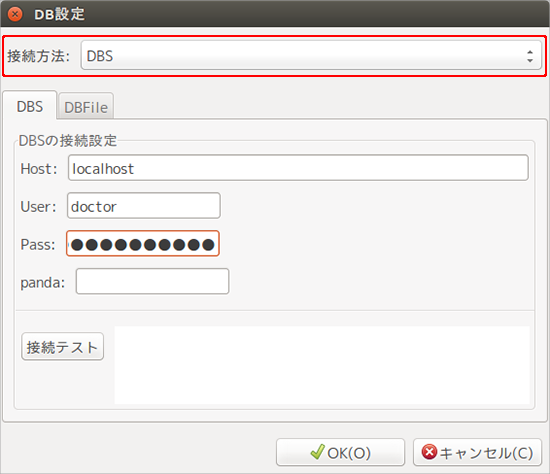Focus the Pass password field
Image resolution: width=550 pixels, height=474 pixels.
143,243
